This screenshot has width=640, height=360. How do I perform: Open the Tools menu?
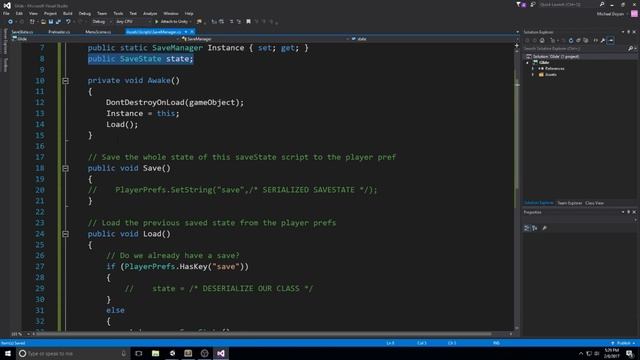[x=118, y=13]
